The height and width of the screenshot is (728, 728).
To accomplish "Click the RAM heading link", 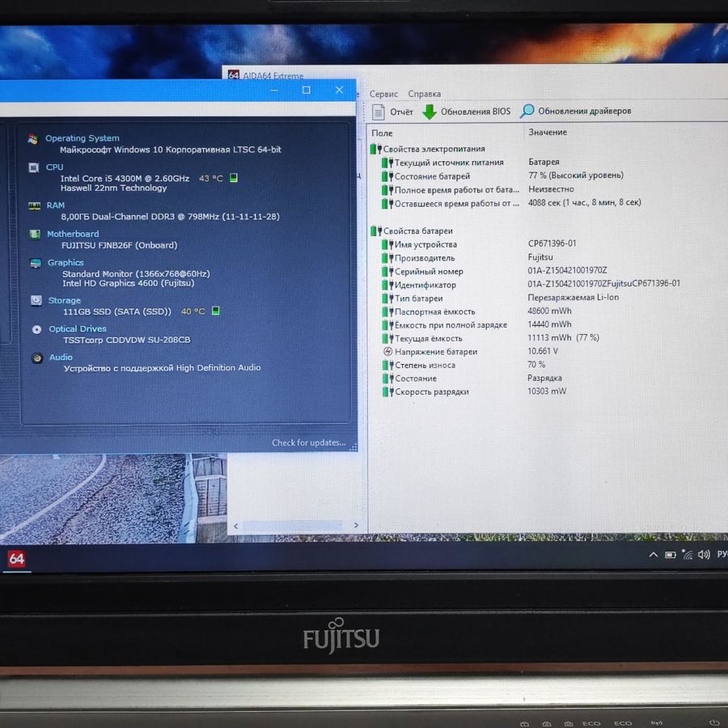I will point(56,205).
